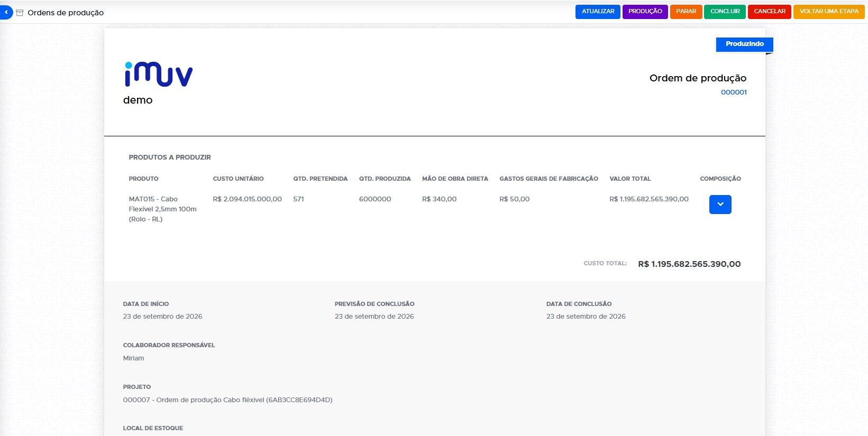868x436 pixels.
Task: Click the row's valor total R$ 1.195.682.565.390,00
Action: (649, 199)
